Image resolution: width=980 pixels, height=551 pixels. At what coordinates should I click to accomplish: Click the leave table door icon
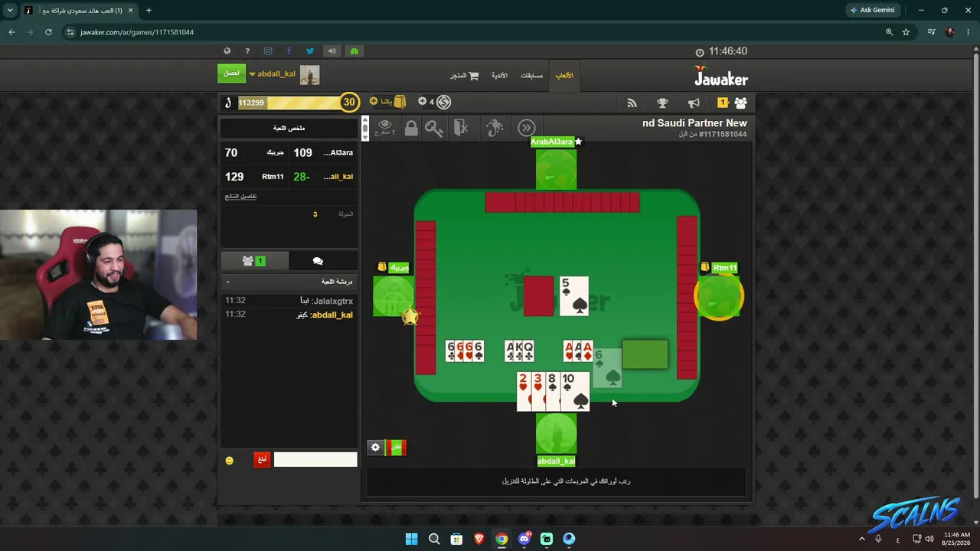tap(461, 128)
